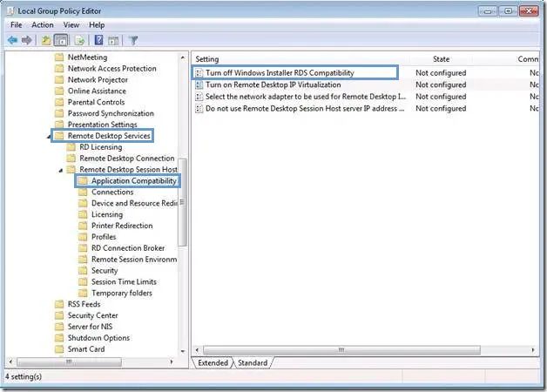Collapse the Remote Desktop Session Host node
Viewport: 547px width, 392px height.
tap(61, 170)
